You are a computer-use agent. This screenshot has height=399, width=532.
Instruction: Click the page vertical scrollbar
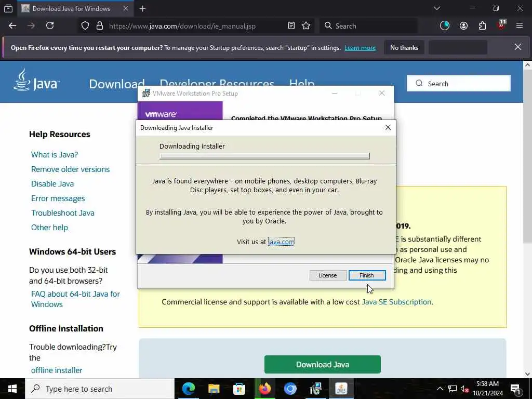tap(527, 156)
